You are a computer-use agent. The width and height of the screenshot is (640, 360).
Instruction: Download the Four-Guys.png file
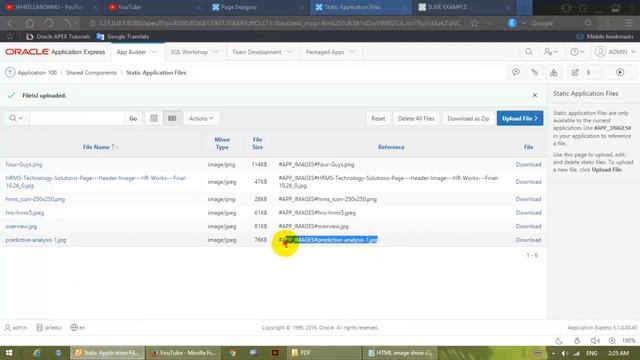(528, 164)
